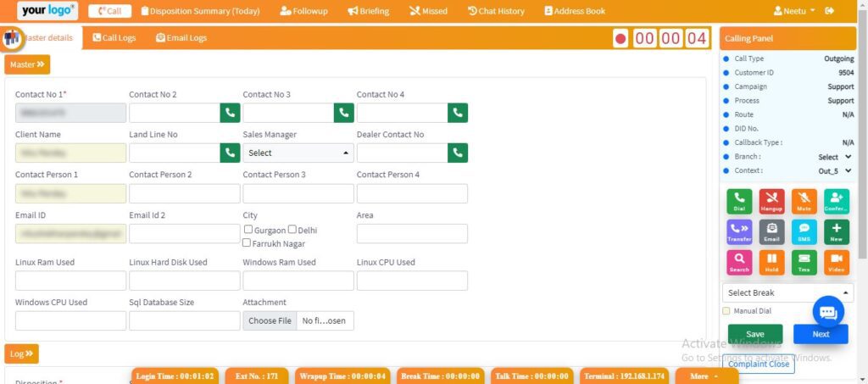Click the green New plus icon

coord(837,231)
